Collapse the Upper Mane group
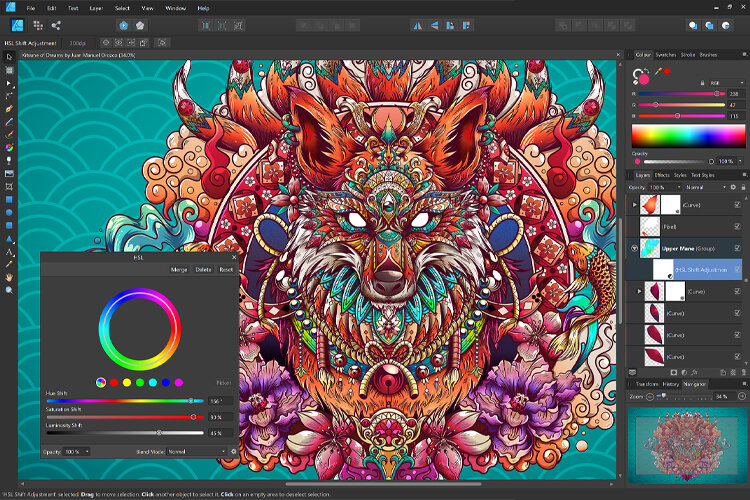750x500 pixels. point(634,248)
